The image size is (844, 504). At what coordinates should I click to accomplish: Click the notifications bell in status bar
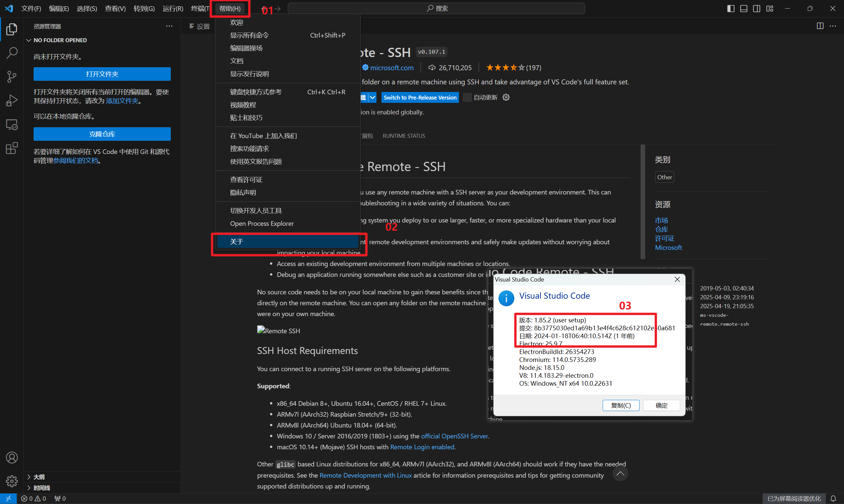click(833, 499)
